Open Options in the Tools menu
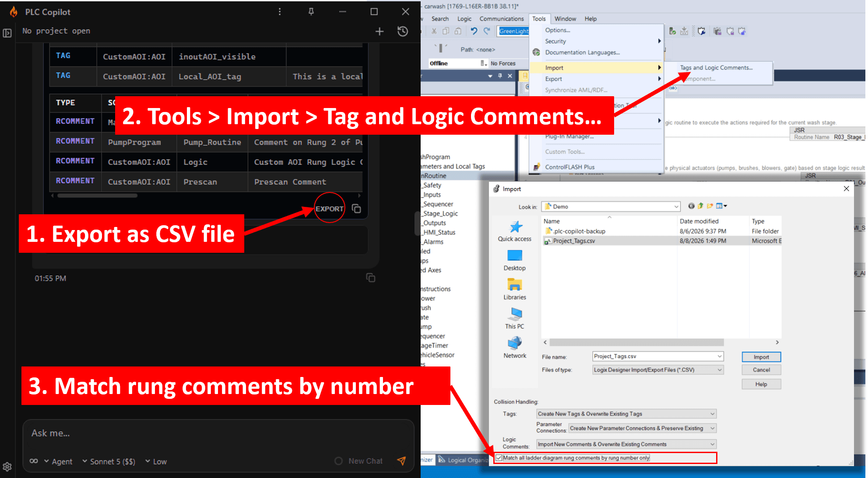 pos(557,30)
